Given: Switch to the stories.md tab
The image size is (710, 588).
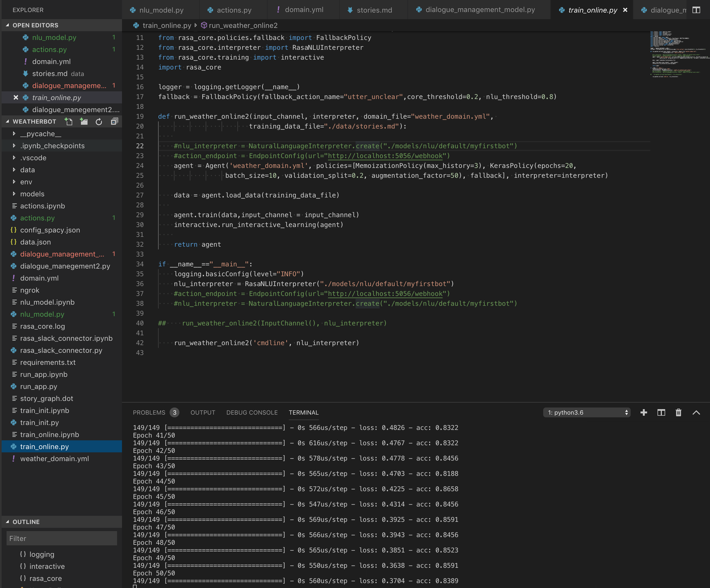Looking at the screenshot, I should point(373,10).
